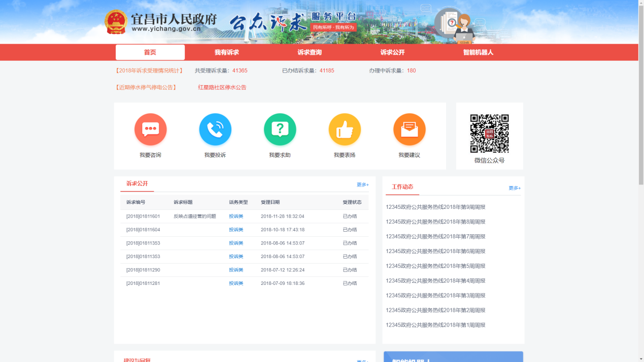
Task: Open 红星路社区停水公告 notice link
Action: pyautogui.click(x=222, y=87)
